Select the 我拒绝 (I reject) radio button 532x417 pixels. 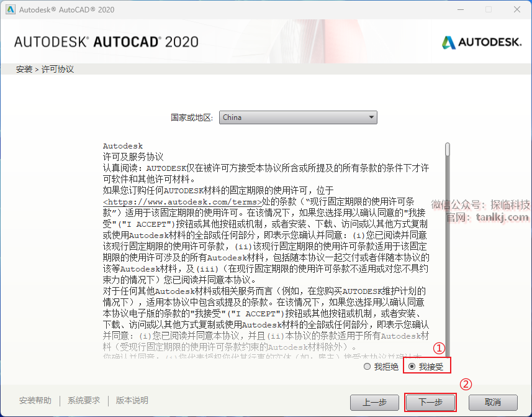coord(367,367)
